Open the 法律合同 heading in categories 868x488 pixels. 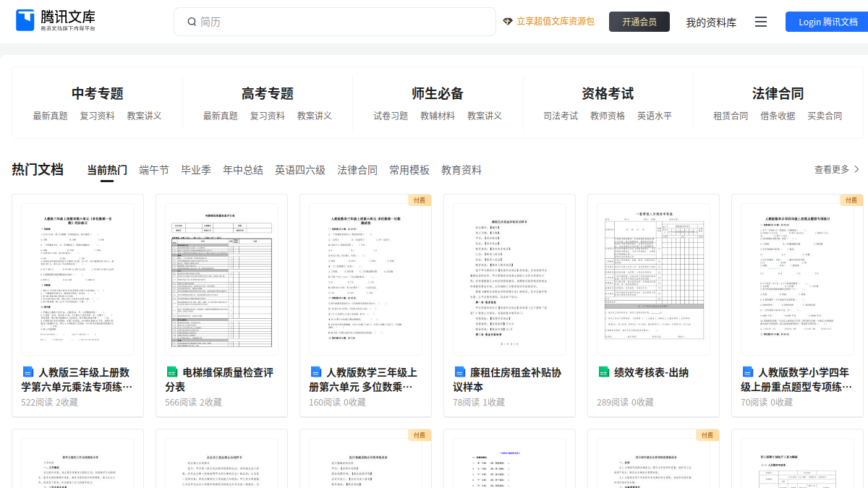pyautogui.click(x=778, y=93)
